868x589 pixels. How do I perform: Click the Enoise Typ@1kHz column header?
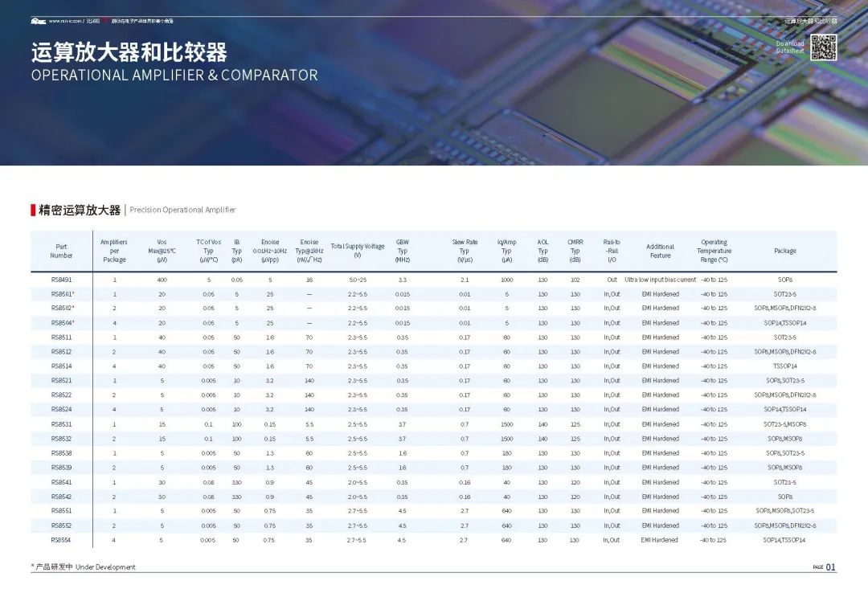309,251
